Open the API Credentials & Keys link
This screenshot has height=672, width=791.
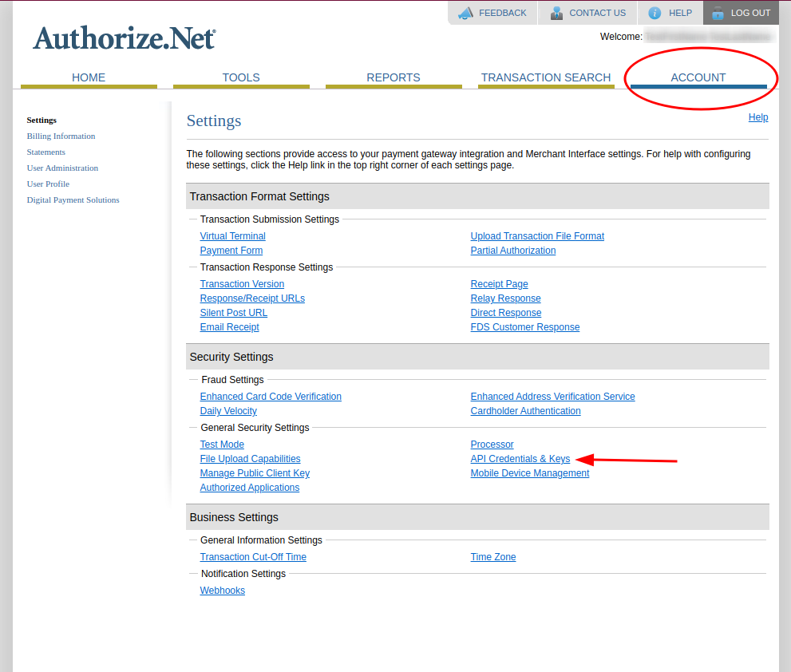click(520, 459)
